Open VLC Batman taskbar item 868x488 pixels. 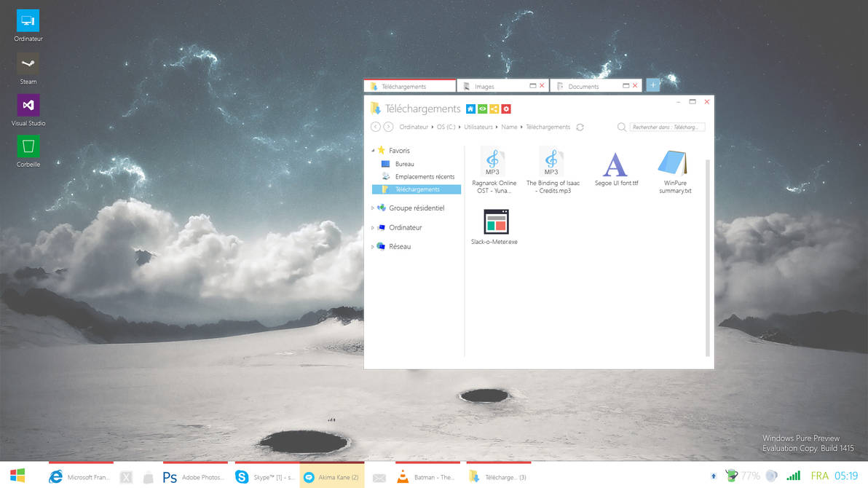coord(427,476)
